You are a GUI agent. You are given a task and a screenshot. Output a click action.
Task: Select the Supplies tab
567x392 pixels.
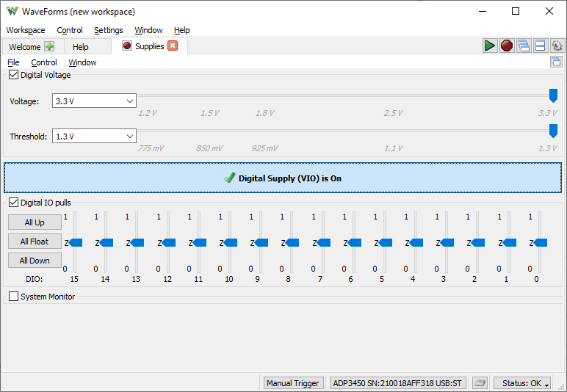pos(149,46)
